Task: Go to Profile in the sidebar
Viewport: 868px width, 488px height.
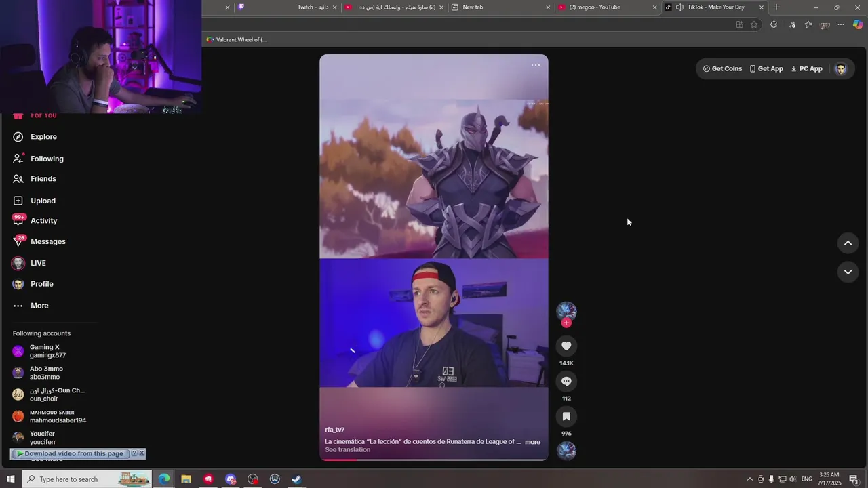Action: click(x=33, y=284)
